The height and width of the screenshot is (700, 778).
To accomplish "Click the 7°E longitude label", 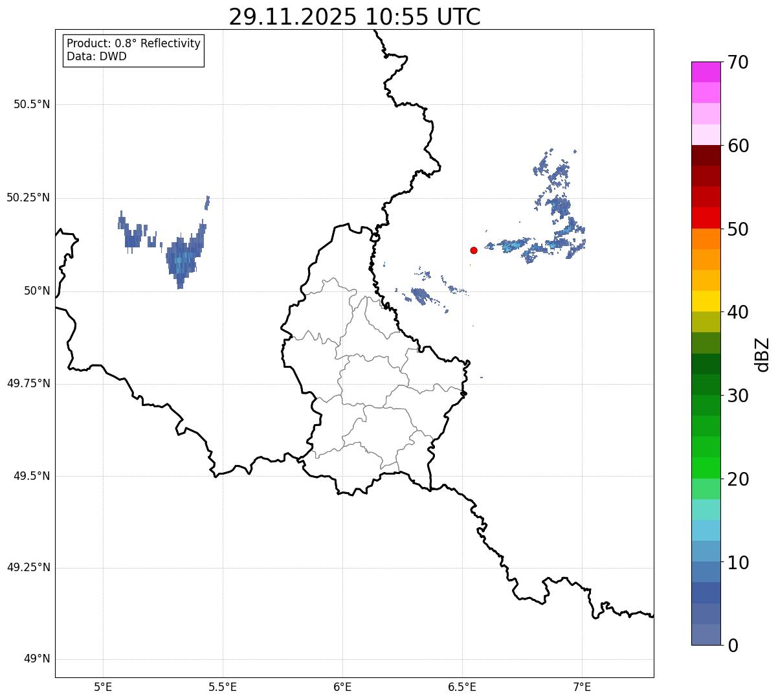I will pos(582,687).
